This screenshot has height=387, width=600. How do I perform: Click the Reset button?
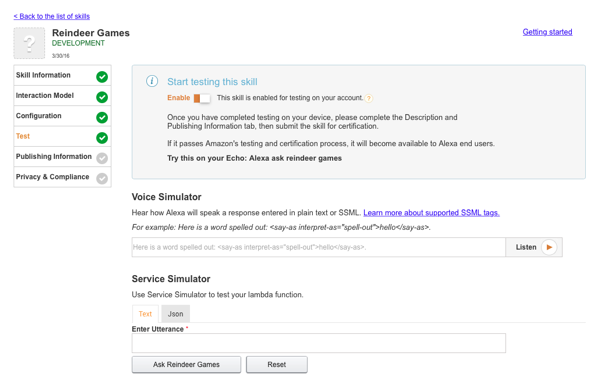pos(277,364)
